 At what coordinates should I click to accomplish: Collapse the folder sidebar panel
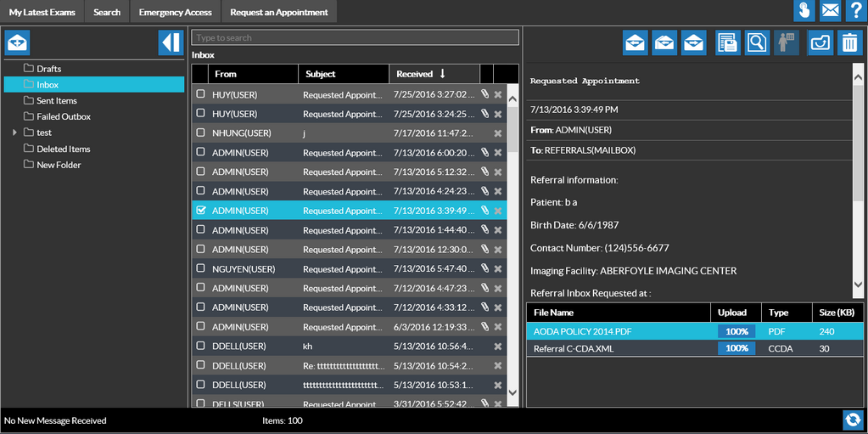[x=171, y=42]
